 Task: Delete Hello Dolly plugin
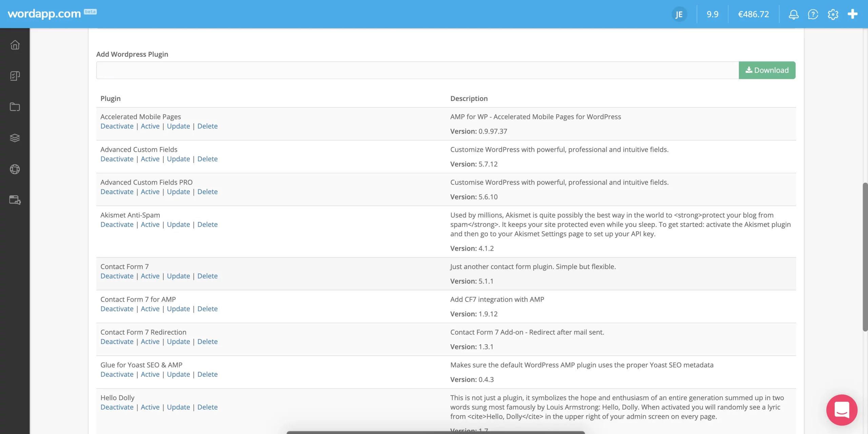coord(208,407)
